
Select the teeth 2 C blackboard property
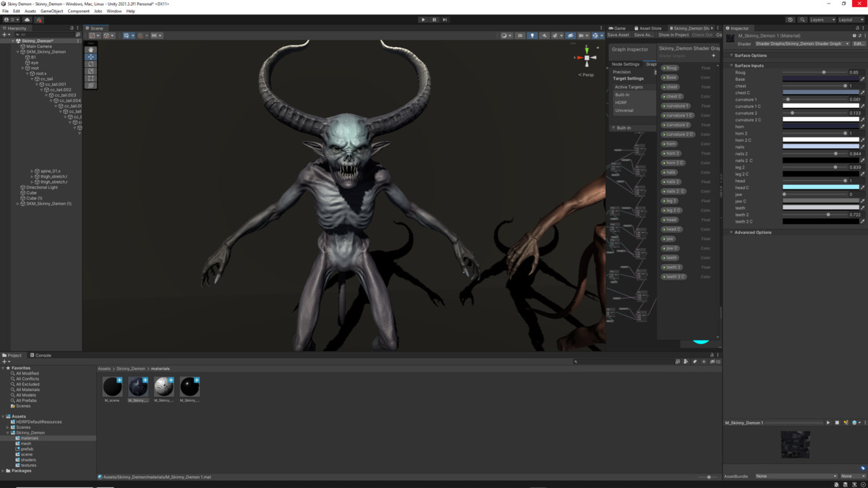click(x=674, y=277)
